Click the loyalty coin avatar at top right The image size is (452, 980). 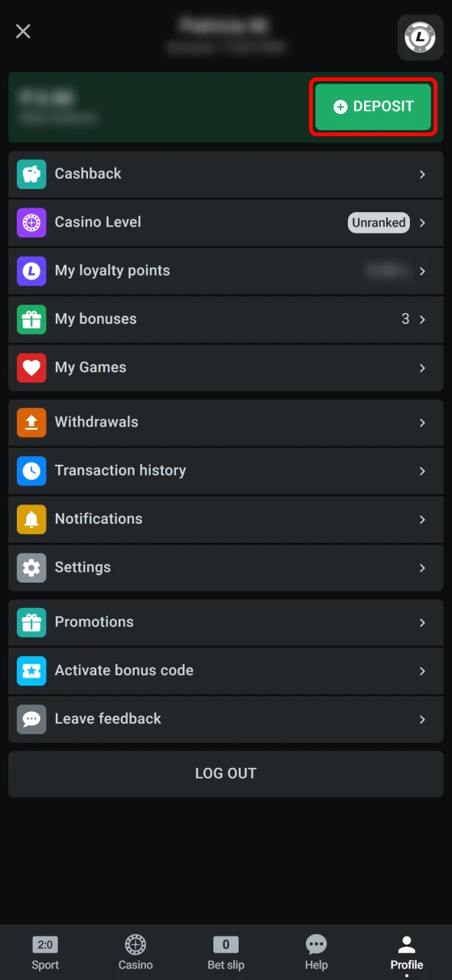(419, 38)
